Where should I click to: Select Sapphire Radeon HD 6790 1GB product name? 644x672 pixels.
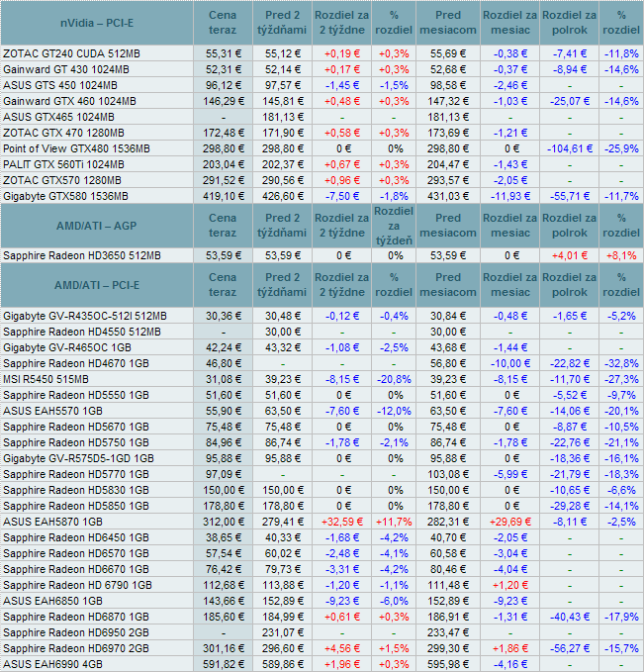click(77, 586)
